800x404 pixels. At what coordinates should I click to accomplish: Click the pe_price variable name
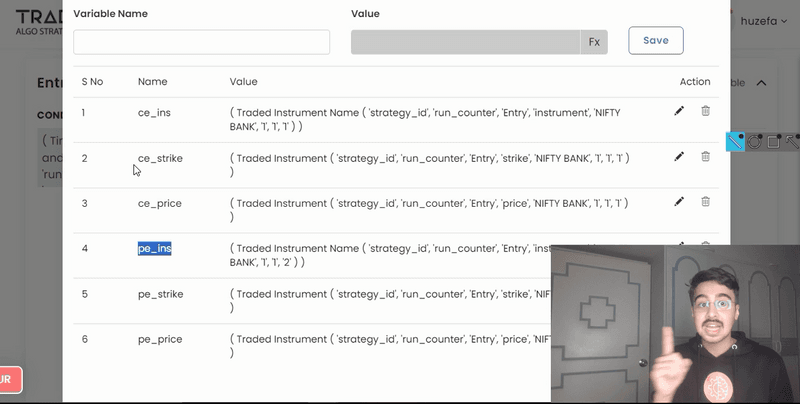[x=160, y=339]
